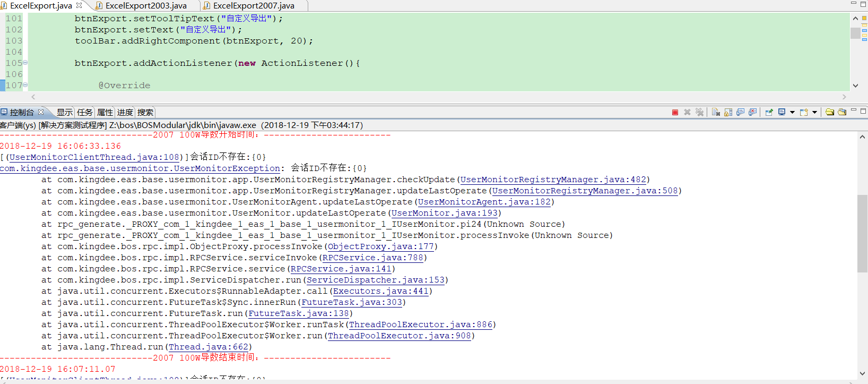Open Executors.java:441 link

381,291
